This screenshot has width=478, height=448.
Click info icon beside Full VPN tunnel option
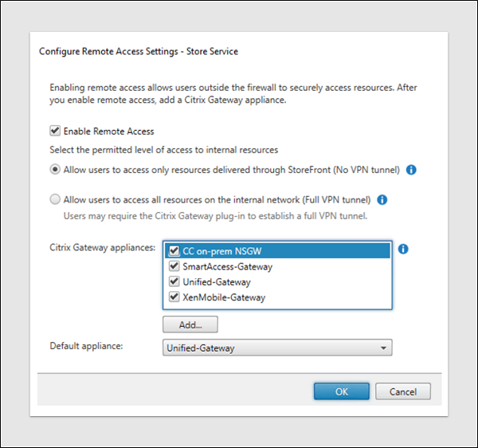click(382, 199)
